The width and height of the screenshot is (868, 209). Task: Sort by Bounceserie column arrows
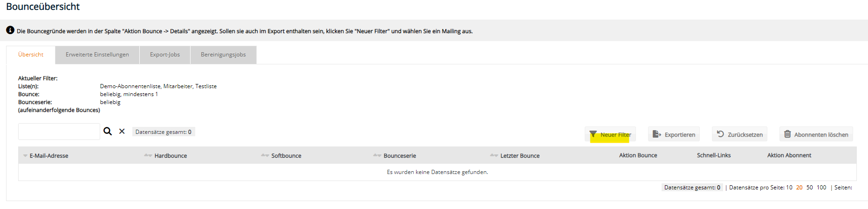pyautogui.click(x=377, y=155)
